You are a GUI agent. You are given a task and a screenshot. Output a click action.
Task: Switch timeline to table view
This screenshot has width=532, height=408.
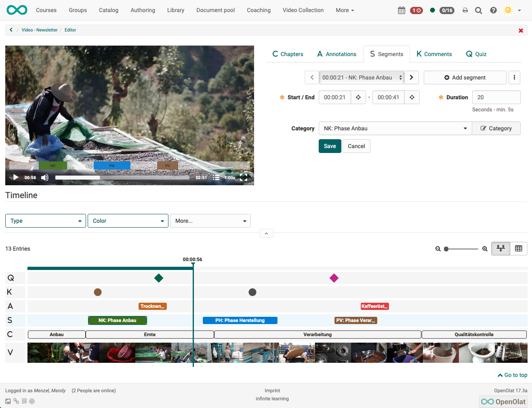[x=519, y=248]
